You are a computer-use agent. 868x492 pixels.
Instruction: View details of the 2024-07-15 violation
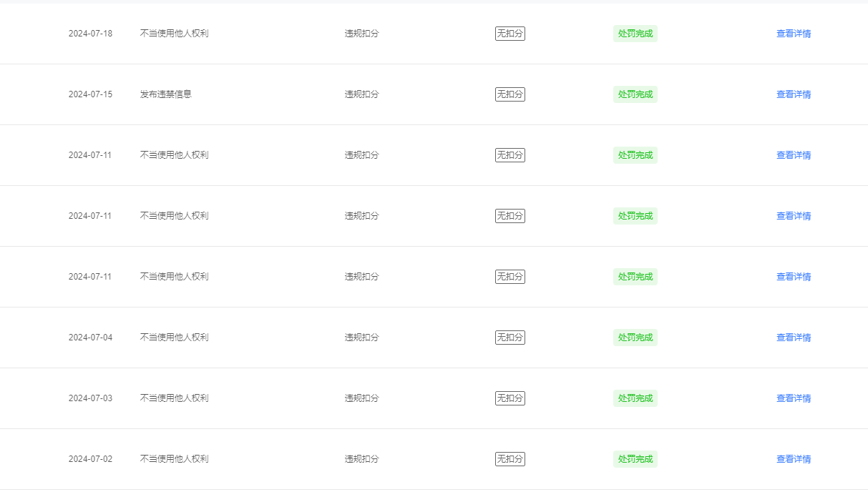(794, 94)
